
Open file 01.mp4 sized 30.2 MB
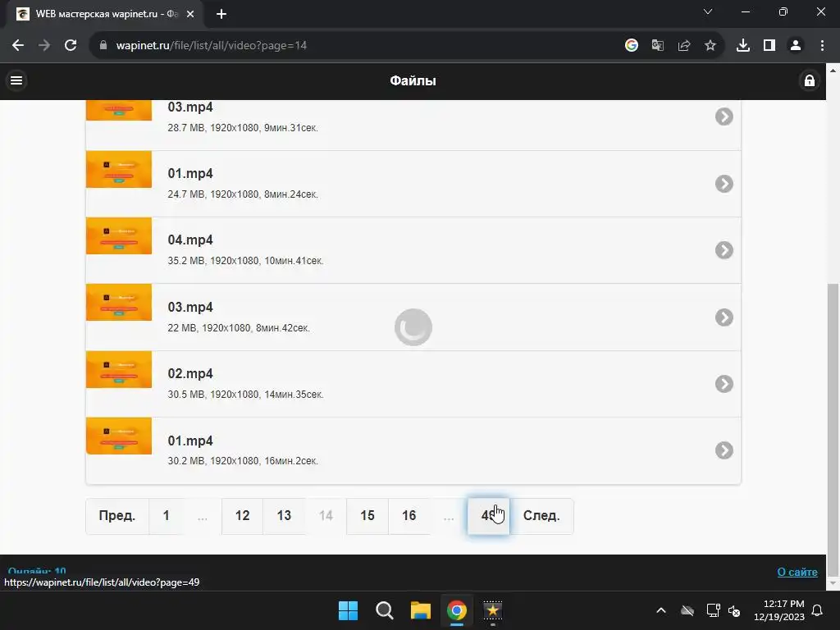[190, 441]
